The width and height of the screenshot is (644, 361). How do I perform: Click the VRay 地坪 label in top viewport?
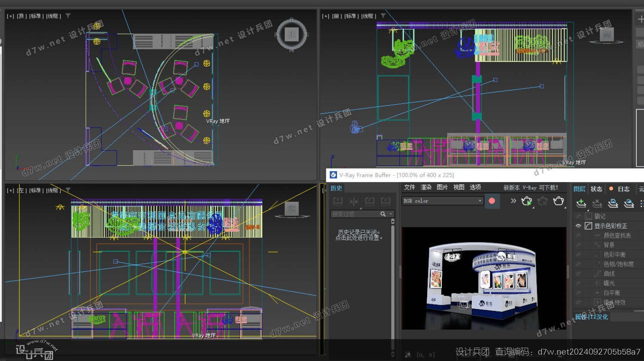[x=218, y=121]
